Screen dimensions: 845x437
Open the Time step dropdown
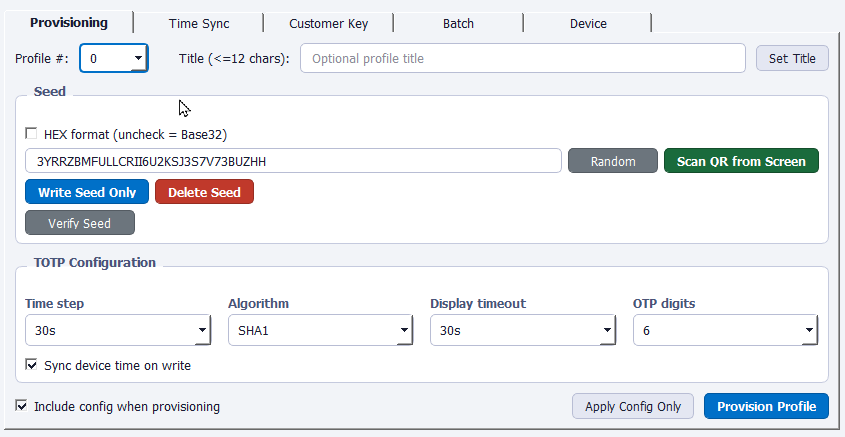[117, 330]
